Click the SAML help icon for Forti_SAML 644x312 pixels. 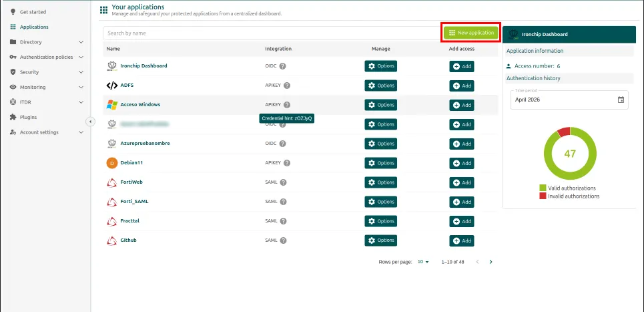284,202
